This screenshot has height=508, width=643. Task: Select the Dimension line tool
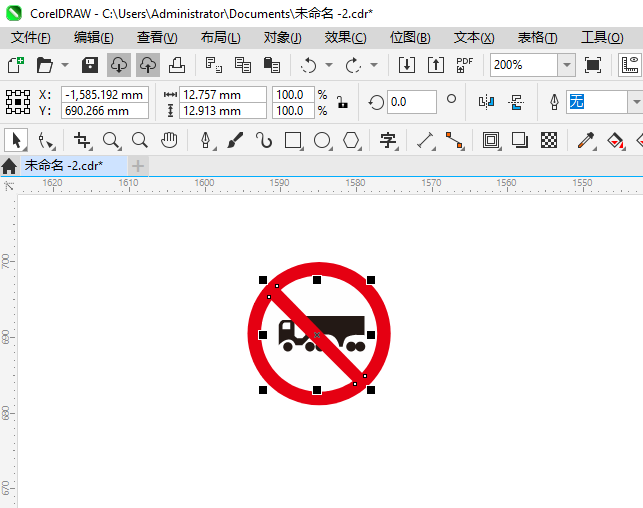(425, 140)
